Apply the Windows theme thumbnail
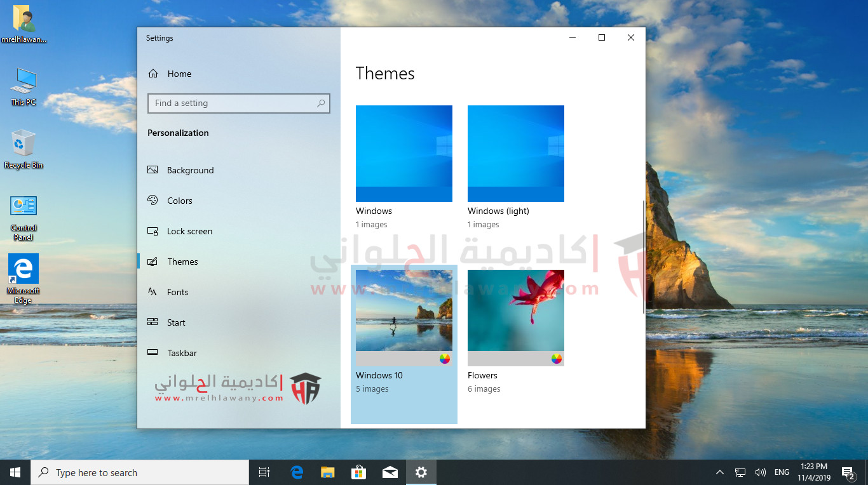868x485 pixels. pos(404,154)
